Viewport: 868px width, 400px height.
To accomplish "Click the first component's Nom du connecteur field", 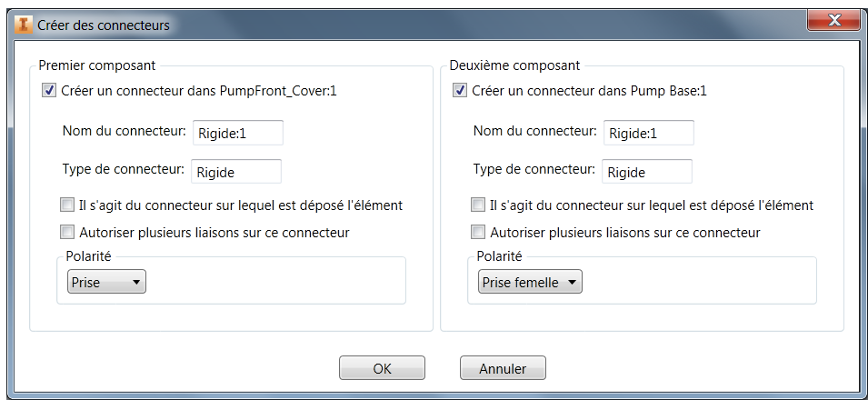I will [237, 133].
